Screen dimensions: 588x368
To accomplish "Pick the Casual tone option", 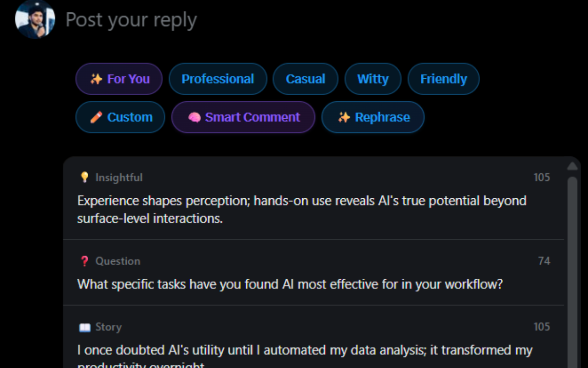I will pos(305,79).
